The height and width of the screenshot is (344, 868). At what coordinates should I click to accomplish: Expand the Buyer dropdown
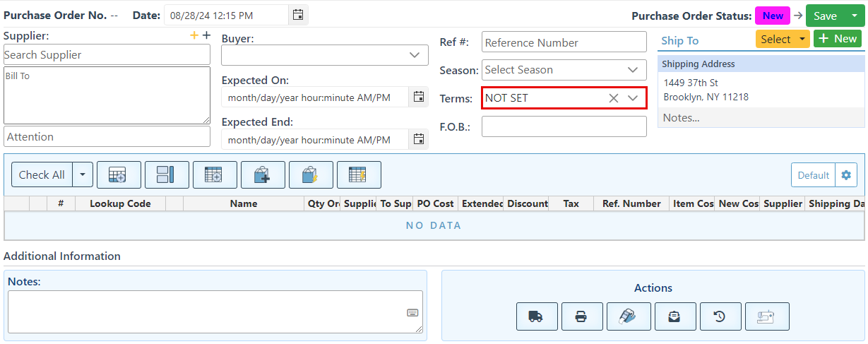(414, 55)
